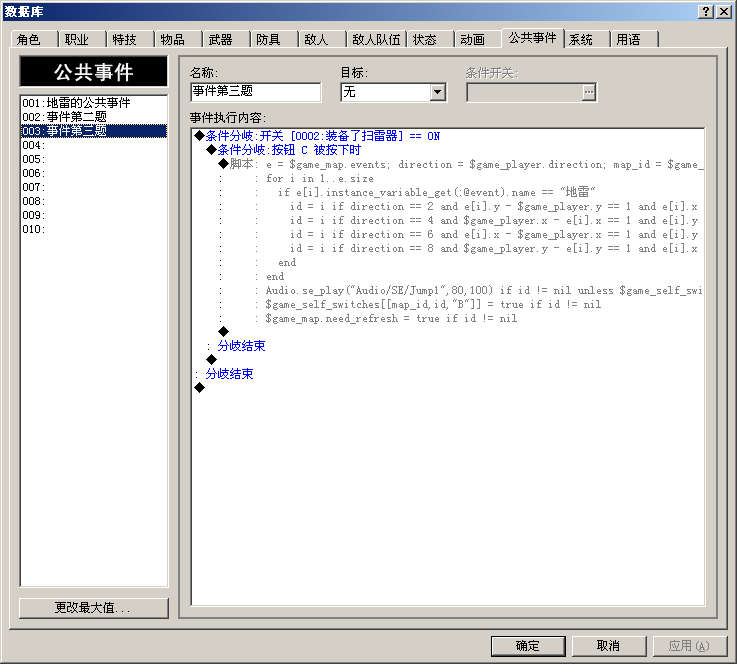Click the 条件开关 ellipsis button
The height and width of the screenshot is (664, 737).
[588, 92]
